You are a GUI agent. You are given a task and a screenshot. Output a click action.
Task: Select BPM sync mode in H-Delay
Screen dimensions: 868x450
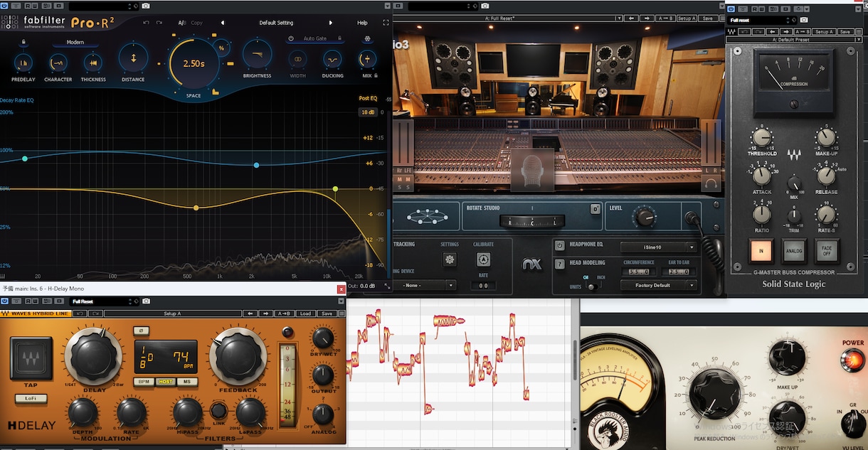[x=144, y=382]
